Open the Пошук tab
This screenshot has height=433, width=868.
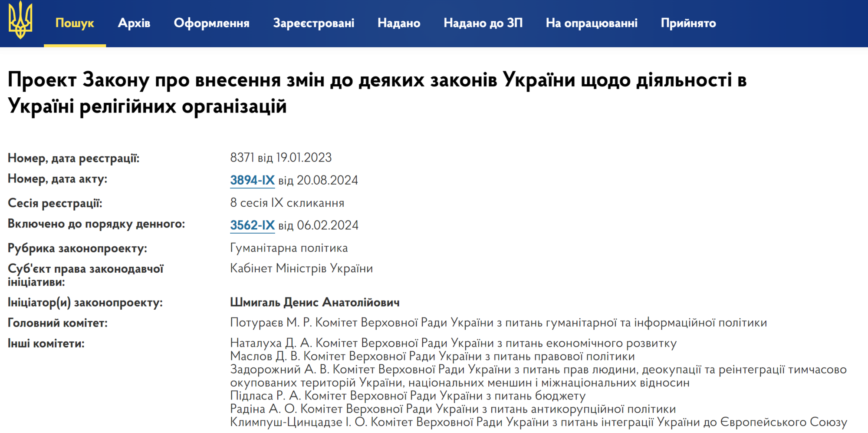pyautogui.click(x=75, y=23)
